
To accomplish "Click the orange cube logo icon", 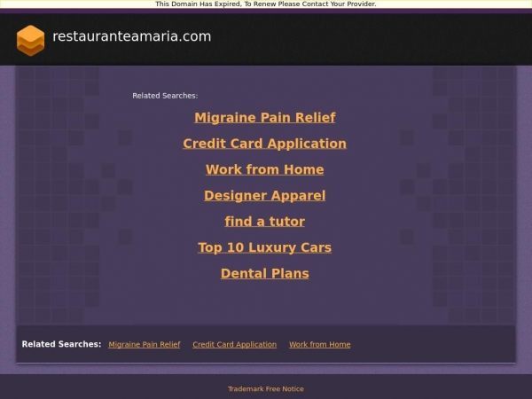I will pos(30,41).
